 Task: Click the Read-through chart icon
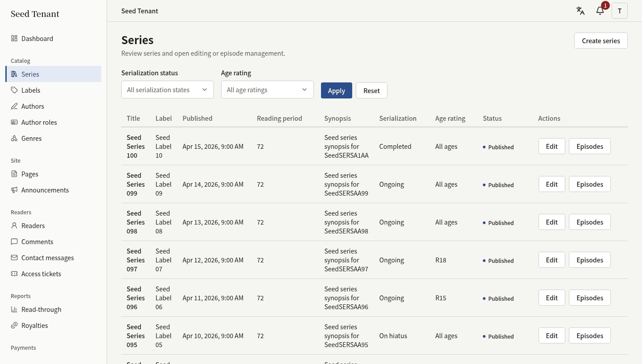pos(14,309)
